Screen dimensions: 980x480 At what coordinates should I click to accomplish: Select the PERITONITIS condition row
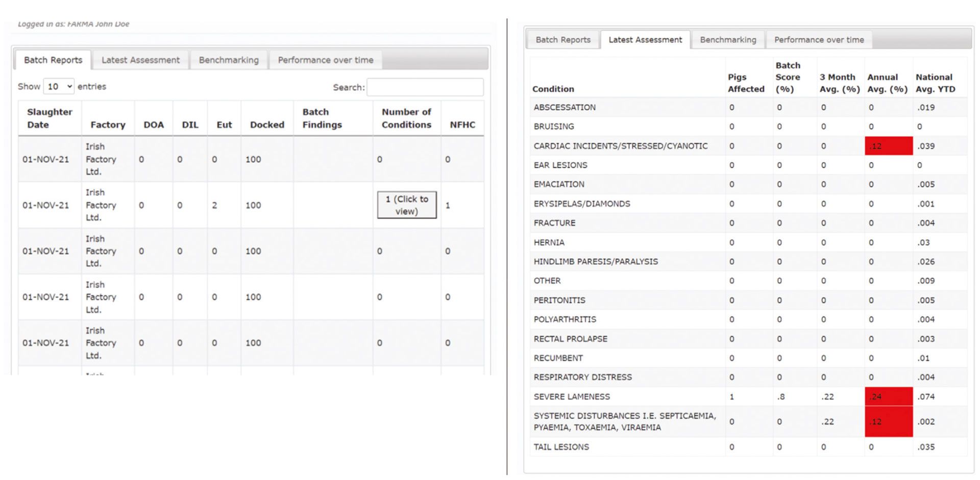point(748,300)
